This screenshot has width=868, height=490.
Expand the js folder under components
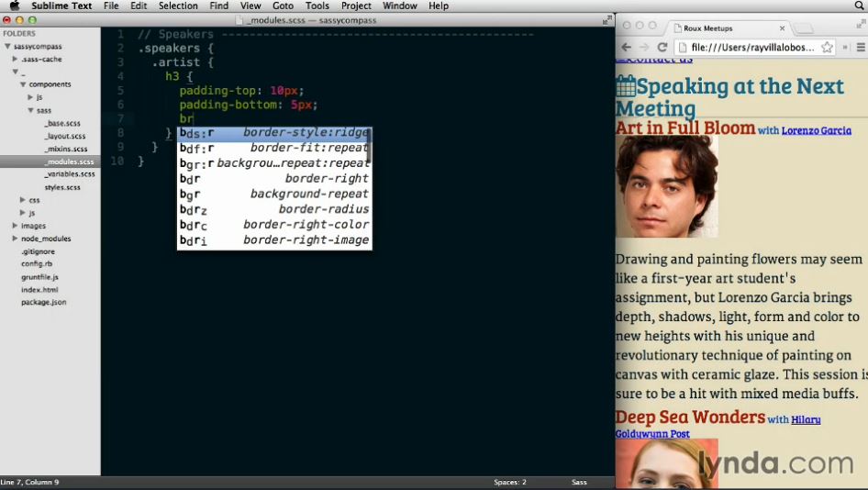pos(30,97)
